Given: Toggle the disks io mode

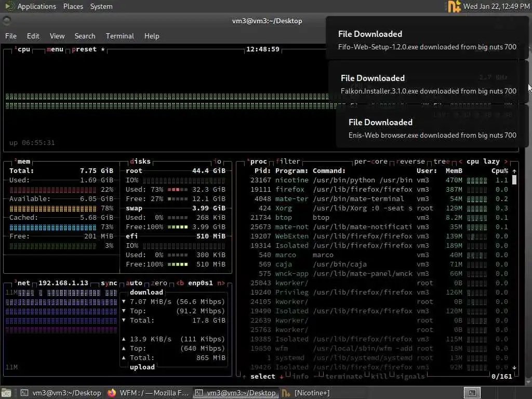Looking at the screenshot, I should 218,162.
